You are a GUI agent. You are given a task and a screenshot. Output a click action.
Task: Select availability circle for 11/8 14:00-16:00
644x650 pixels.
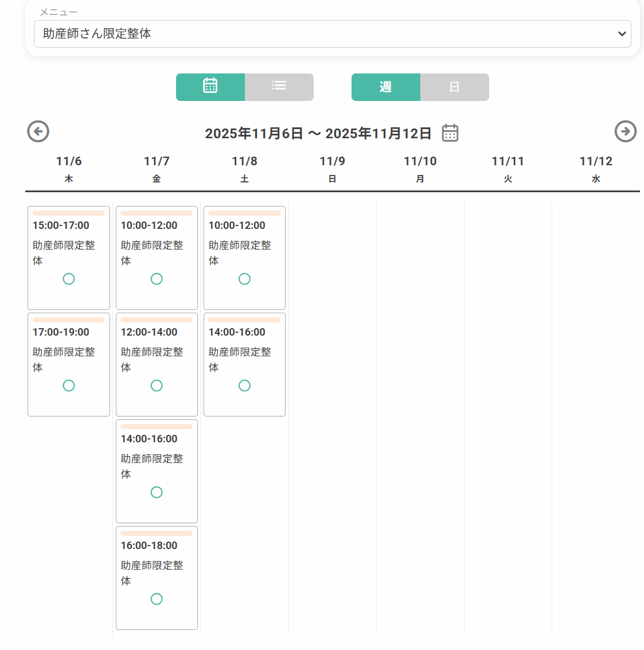tap(244, 386)
